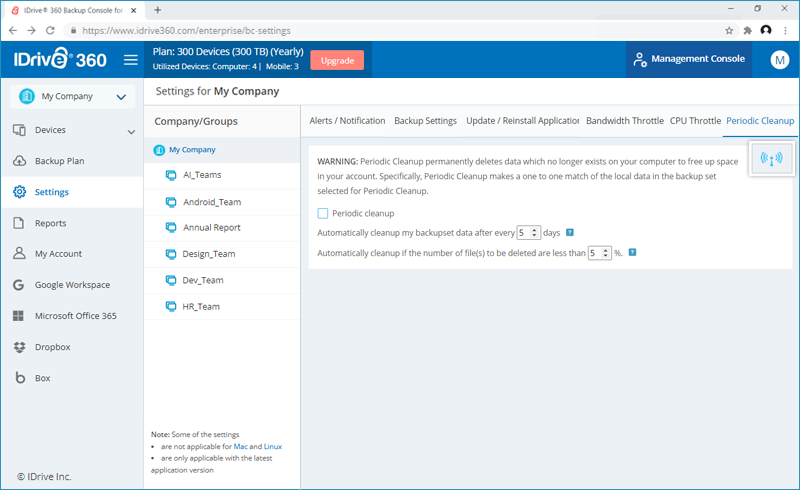
Task: Click the help icon next to days field
Action: 570,233
